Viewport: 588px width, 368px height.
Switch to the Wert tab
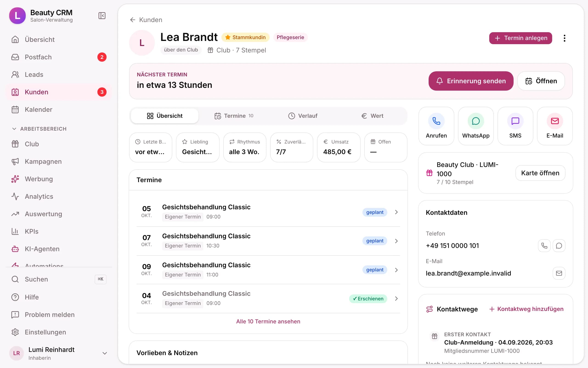click(372, 116)
